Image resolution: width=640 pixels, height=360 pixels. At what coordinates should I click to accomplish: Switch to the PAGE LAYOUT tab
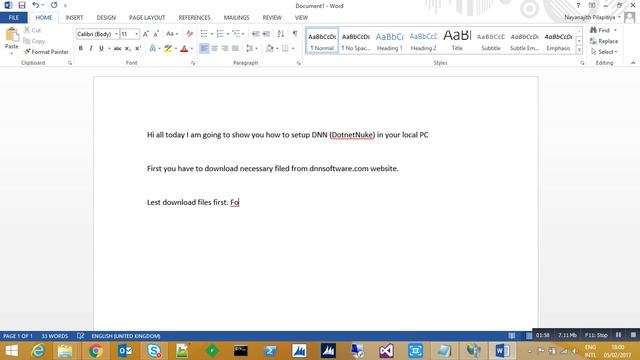[147, 18]
